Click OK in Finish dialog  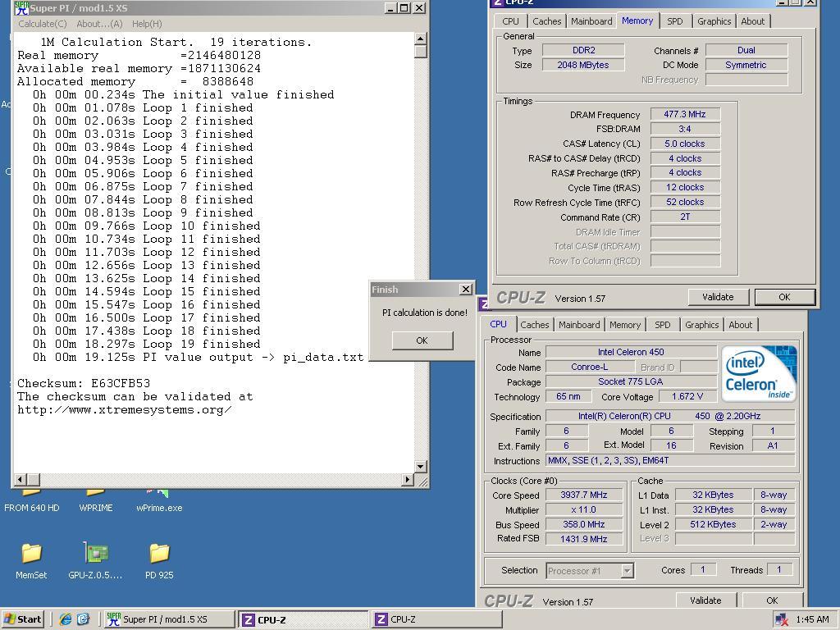(422, 340)
